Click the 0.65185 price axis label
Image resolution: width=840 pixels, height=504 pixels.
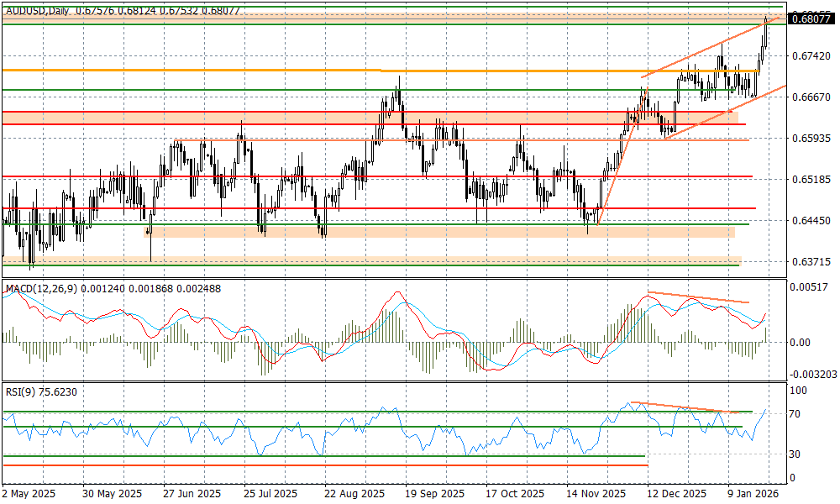(811, 180)
